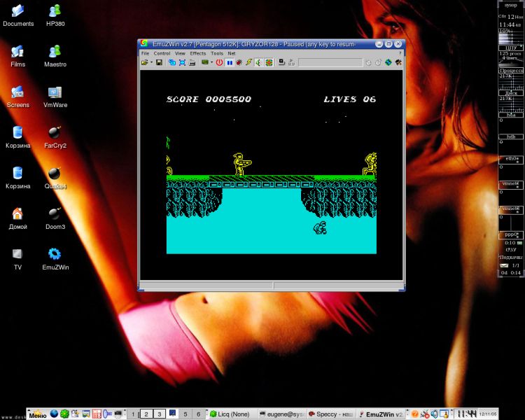Click the fullscreen icon in toolbar

[x=182, y=62]
